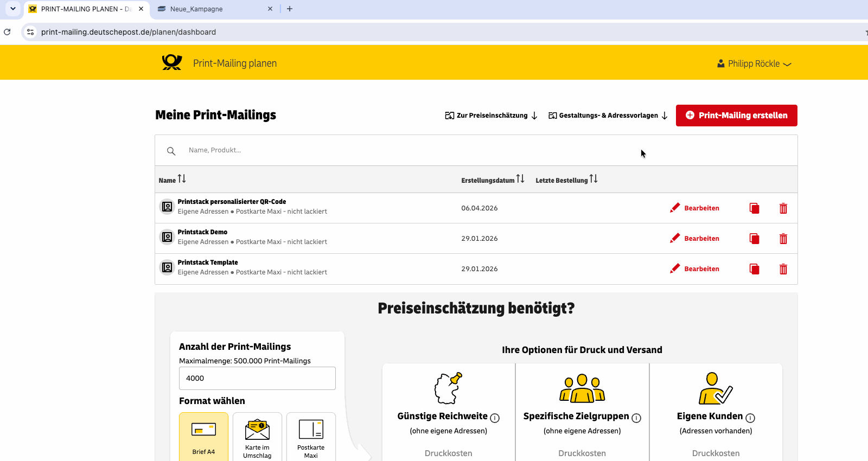Image resolution: width=868 pixels, height=461 pixels.
Task: Click the Anzahl der Print-Mailings quantity field
Action: click(x=257, y=378)
